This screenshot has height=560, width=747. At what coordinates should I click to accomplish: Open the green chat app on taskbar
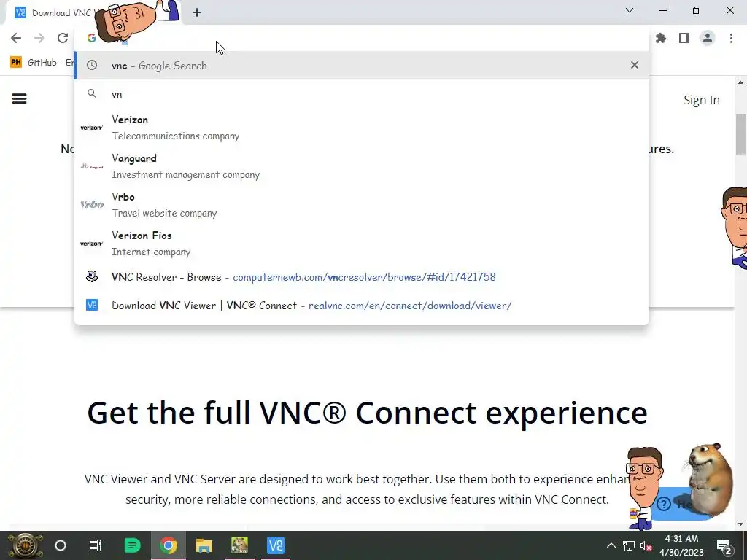point(132,545)
